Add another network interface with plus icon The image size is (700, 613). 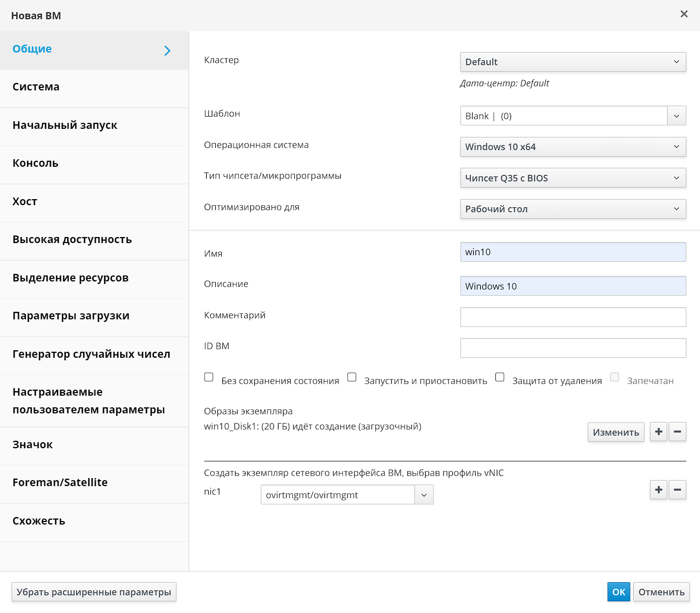point(658,490)
